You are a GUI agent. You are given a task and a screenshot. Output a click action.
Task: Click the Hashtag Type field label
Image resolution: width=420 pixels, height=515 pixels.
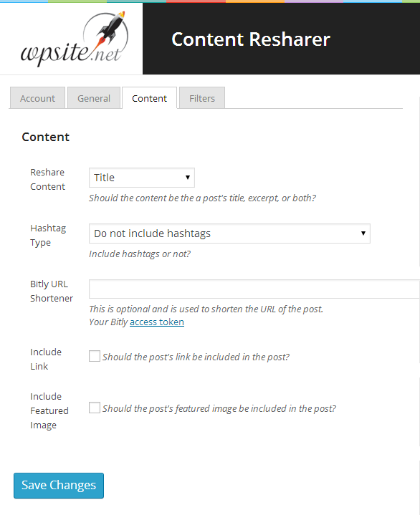tap(48, 235)
